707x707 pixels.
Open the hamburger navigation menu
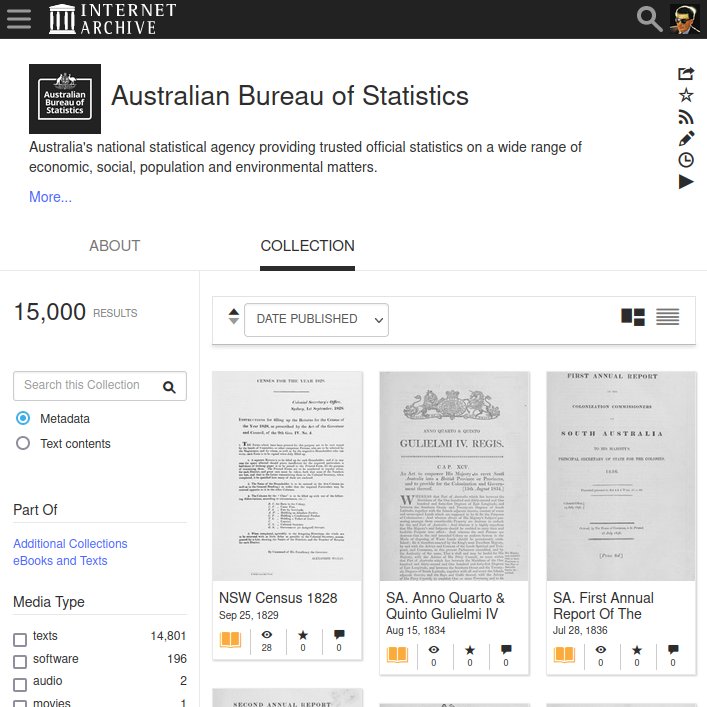coord(19,19)
